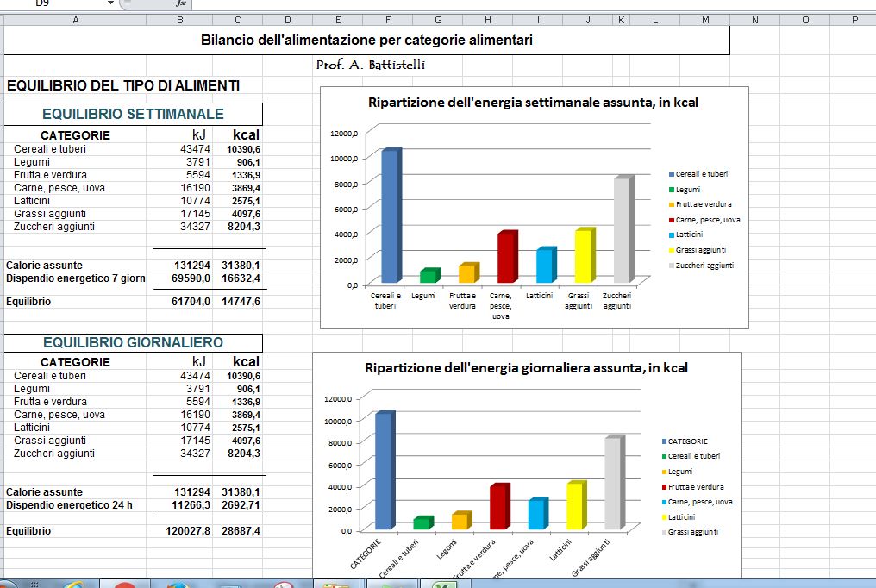Select column P header
The width and height of the screenshot is (876, 588).
pyautogui.click(x=854, y=20)
